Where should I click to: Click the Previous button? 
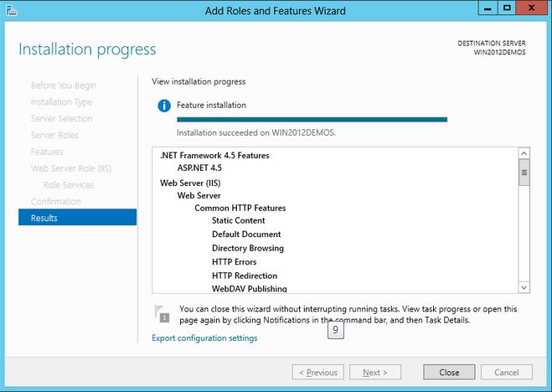click(318, 372)
